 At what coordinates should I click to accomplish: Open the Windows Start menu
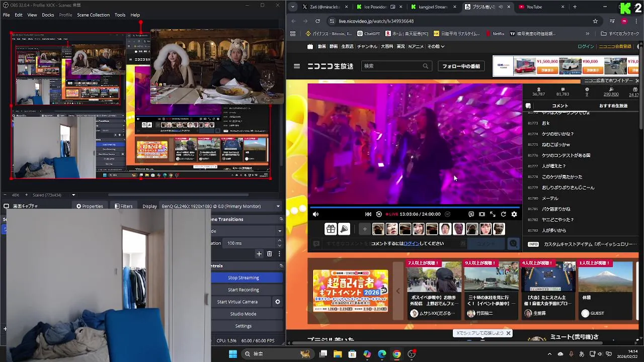[x=233, y=354]
